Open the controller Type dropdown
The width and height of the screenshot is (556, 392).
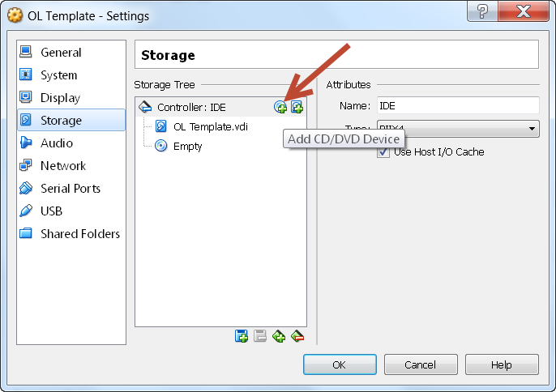click(458, 128)
